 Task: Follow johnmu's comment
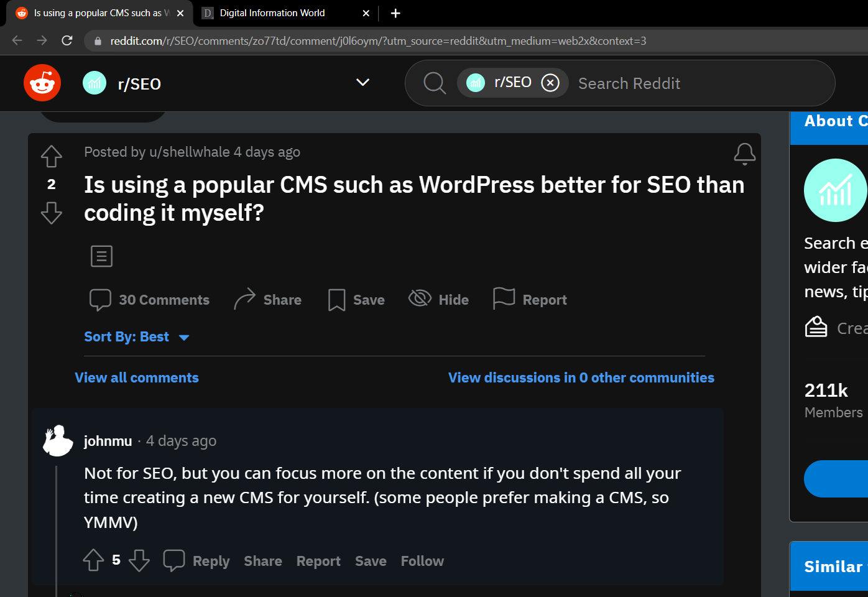(422, 561)
